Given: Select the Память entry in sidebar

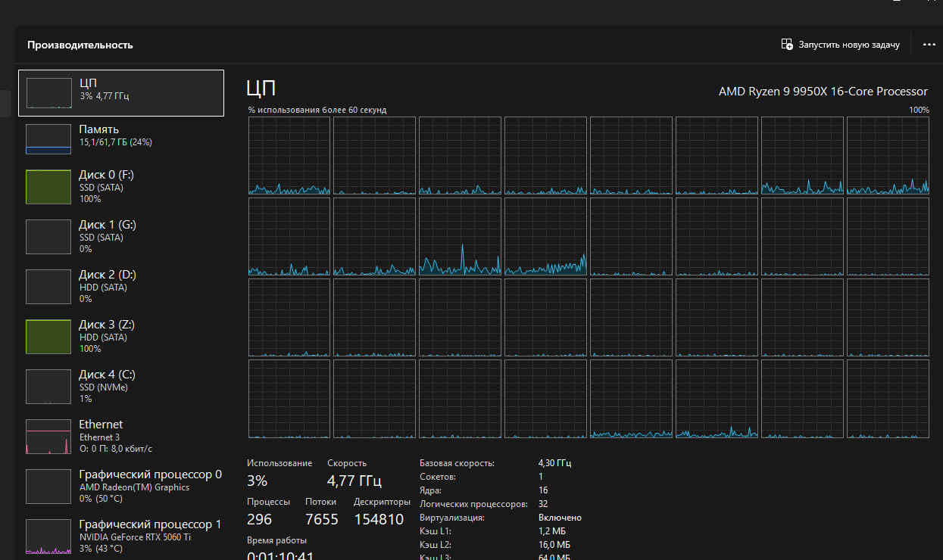Looking at the screenshot, I should (x=121, y=138).
